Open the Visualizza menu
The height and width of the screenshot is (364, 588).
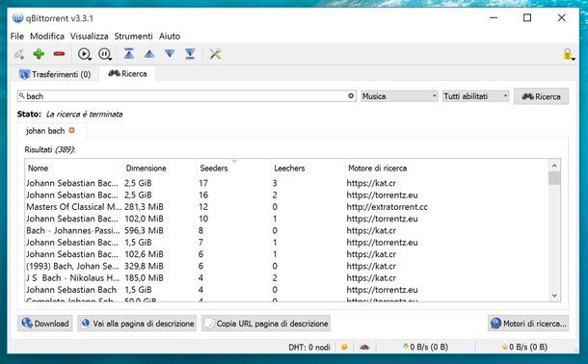(90, 37)
